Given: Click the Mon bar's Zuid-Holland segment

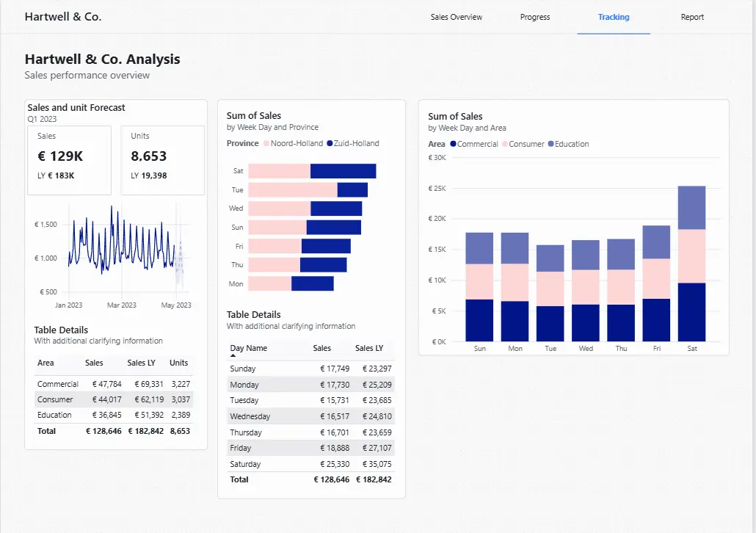Looking at the screenshot, I should coord(313,283).
